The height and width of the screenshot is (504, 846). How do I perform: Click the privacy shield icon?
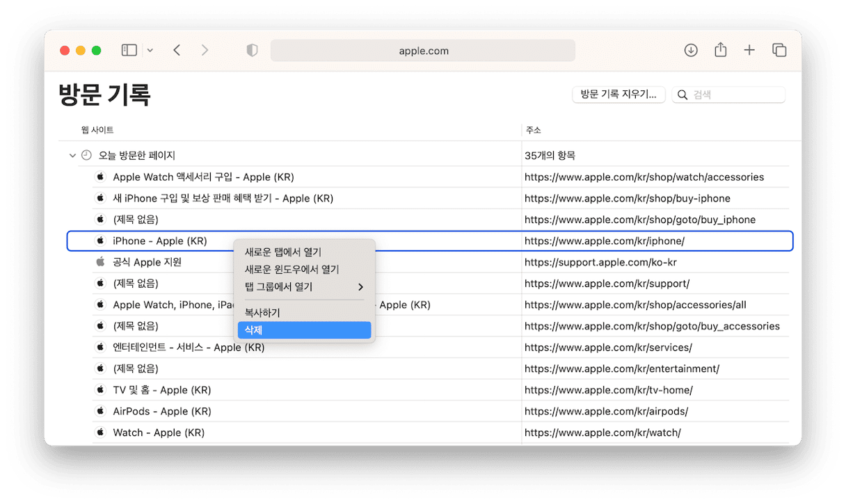click(x=253, y=50)
